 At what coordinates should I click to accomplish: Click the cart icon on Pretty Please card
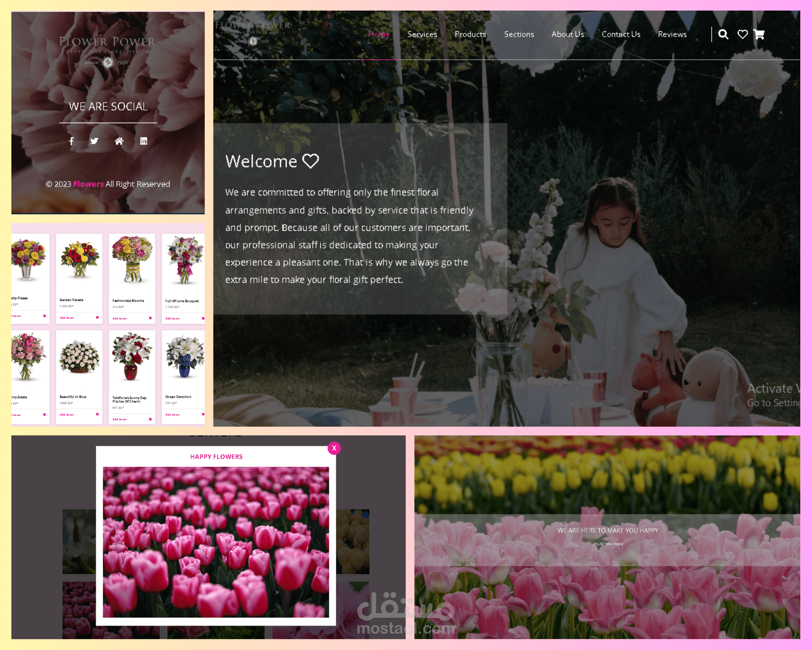(x=45, y=316)
